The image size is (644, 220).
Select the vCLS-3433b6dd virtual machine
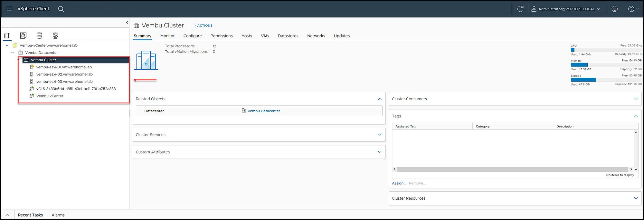pos(76,89)
